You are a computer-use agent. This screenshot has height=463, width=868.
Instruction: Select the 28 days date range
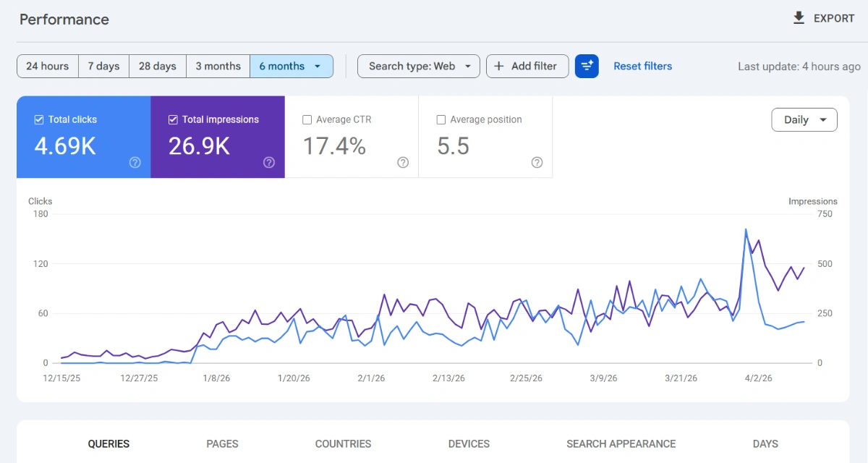(x=157, y=66)
